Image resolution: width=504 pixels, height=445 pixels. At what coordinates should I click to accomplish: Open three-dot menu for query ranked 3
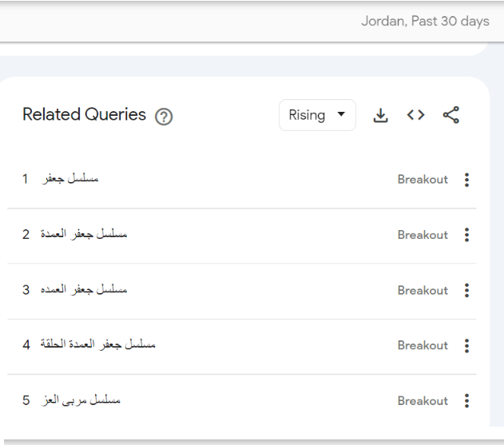466,291
